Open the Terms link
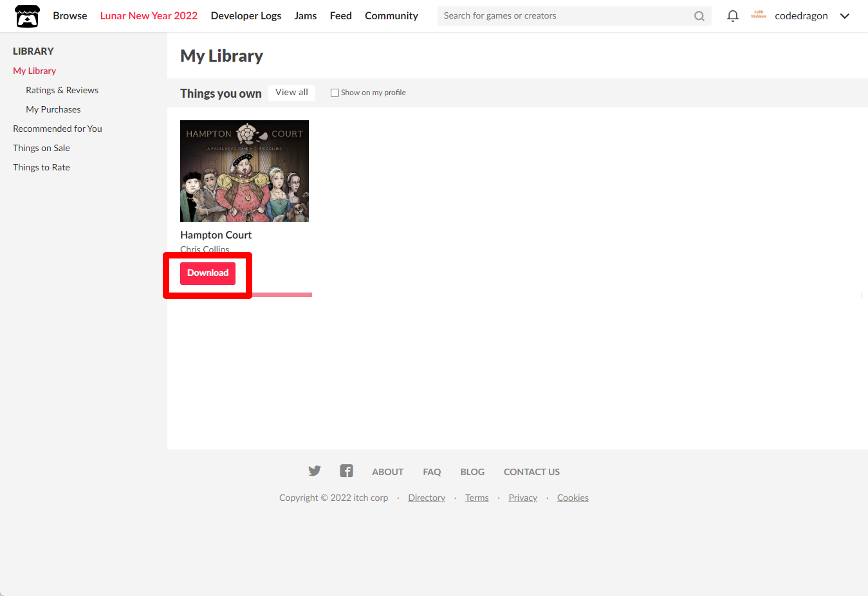 tap(477, 498)
